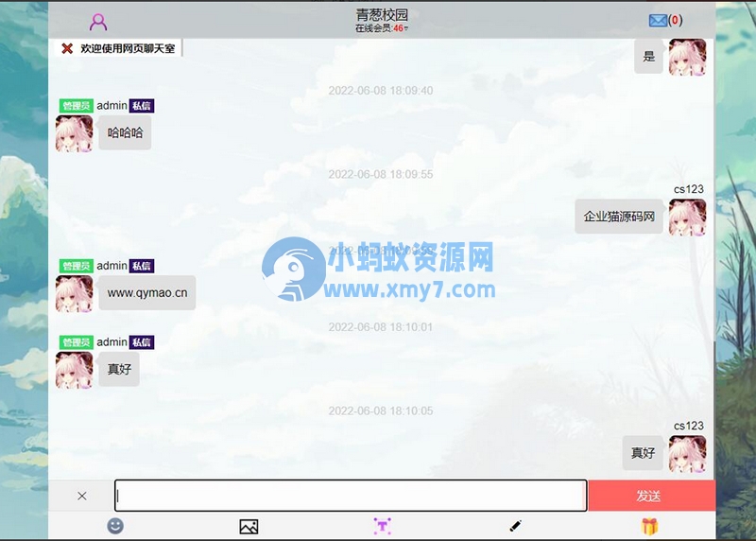Click cs123 username above 企业猫源码网
This screenshot has width=756, height=541.
point(689,189)
